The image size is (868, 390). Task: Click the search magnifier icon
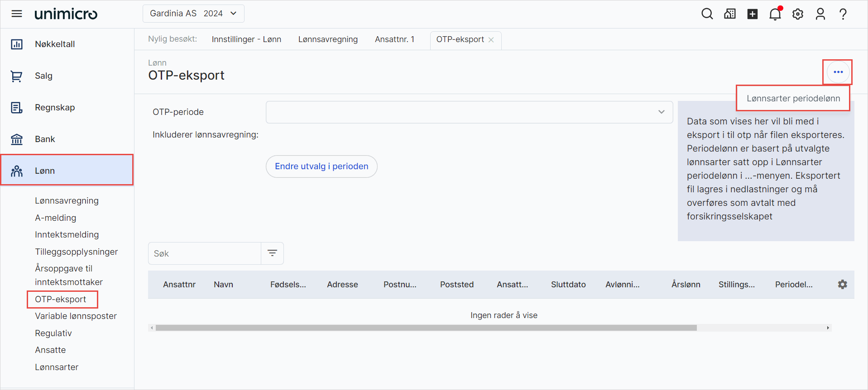pyautogui.click(x=707, y=14)
